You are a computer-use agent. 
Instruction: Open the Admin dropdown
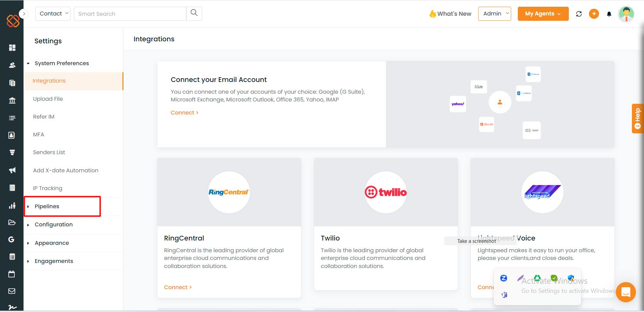(495, 14)
